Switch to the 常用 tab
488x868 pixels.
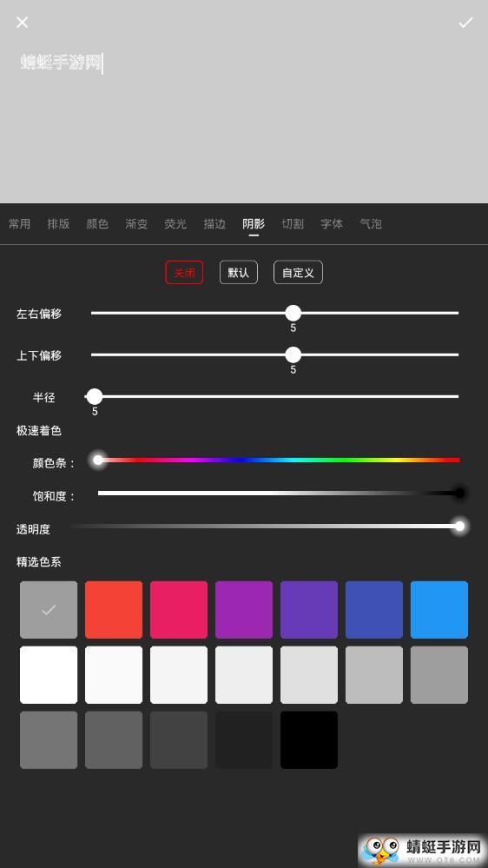[19, 223]
